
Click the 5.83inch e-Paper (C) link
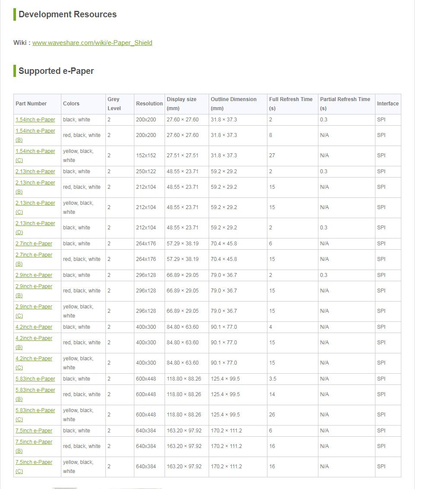[x=35, y=410]
